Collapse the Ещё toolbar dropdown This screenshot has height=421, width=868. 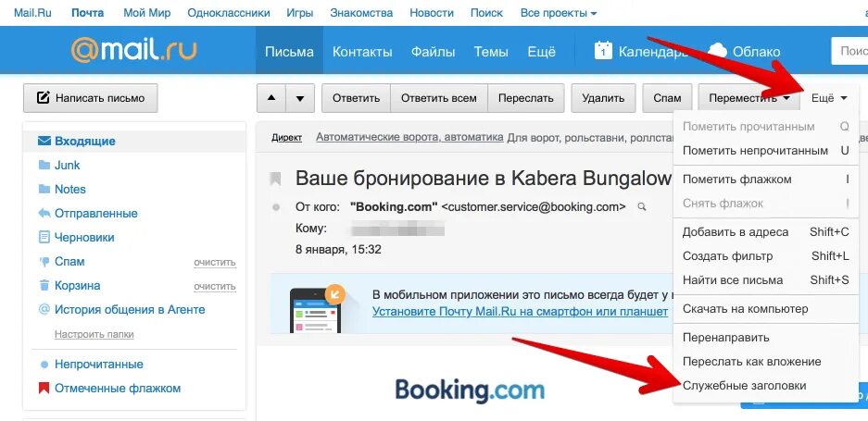(x=829, y=98)
